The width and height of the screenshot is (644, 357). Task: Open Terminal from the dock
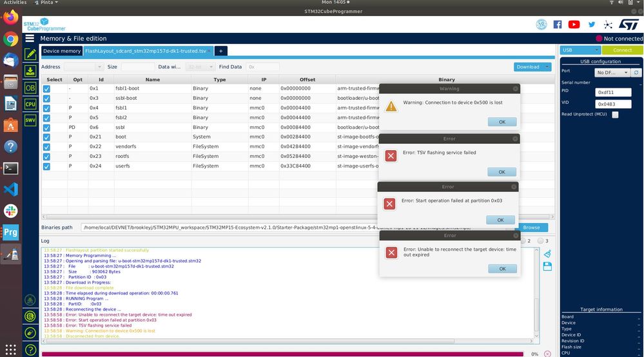(x=11, y=168)
